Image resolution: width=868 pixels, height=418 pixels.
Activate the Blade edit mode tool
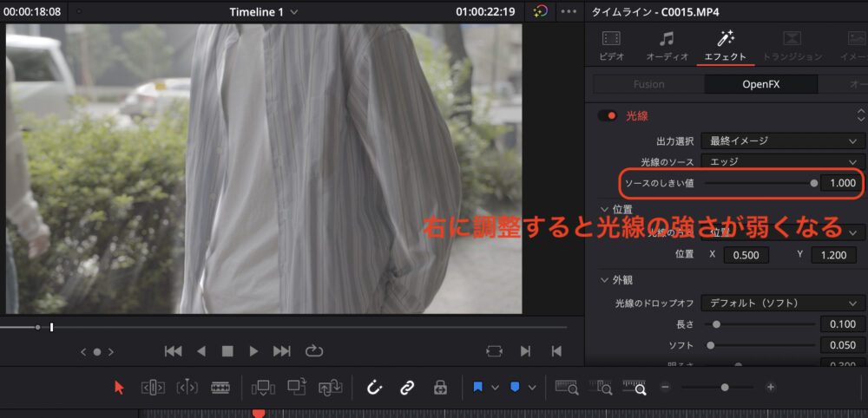220,388
